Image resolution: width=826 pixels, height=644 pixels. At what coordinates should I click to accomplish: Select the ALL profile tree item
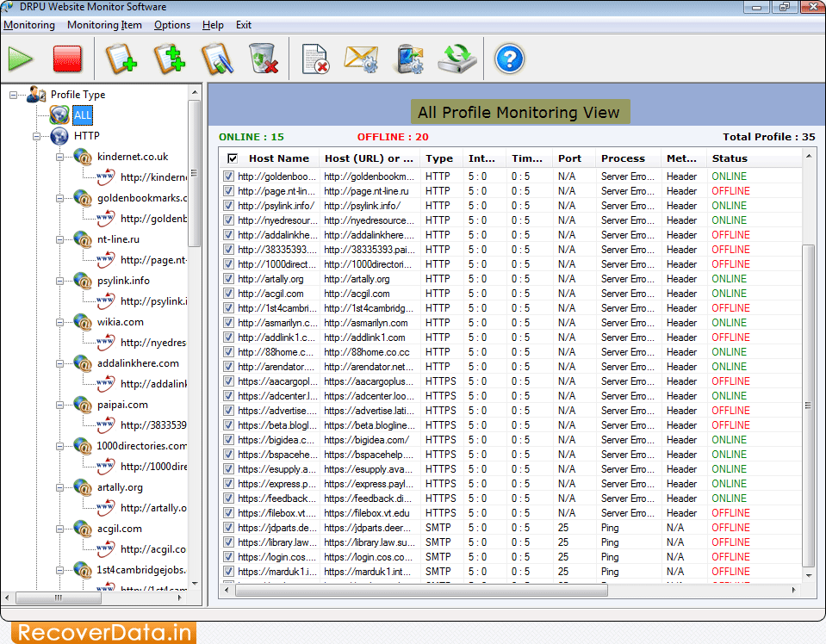coord(82,115)
